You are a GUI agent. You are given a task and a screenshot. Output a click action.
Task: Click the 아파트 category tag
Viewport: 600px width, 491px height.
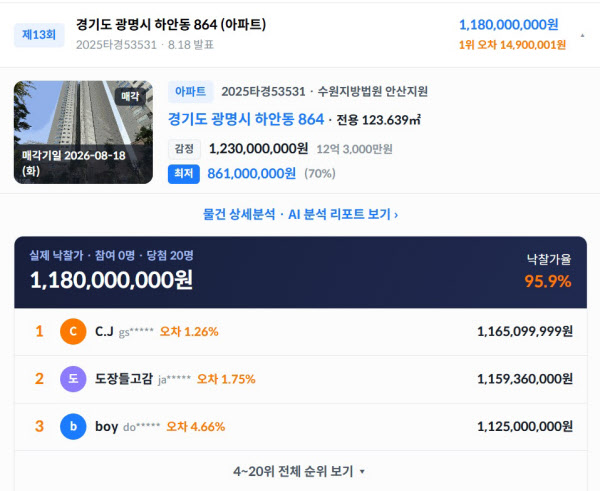point(191,91)
